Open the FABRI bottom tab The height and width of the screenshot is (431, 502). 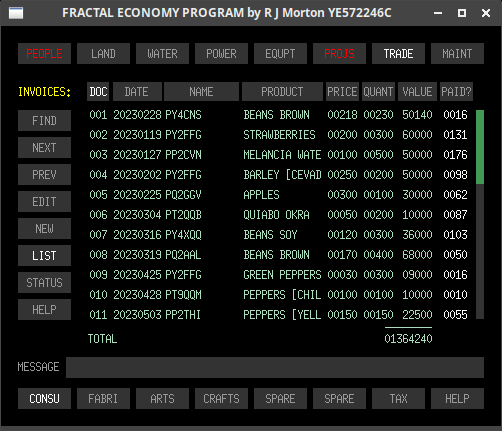103,398
